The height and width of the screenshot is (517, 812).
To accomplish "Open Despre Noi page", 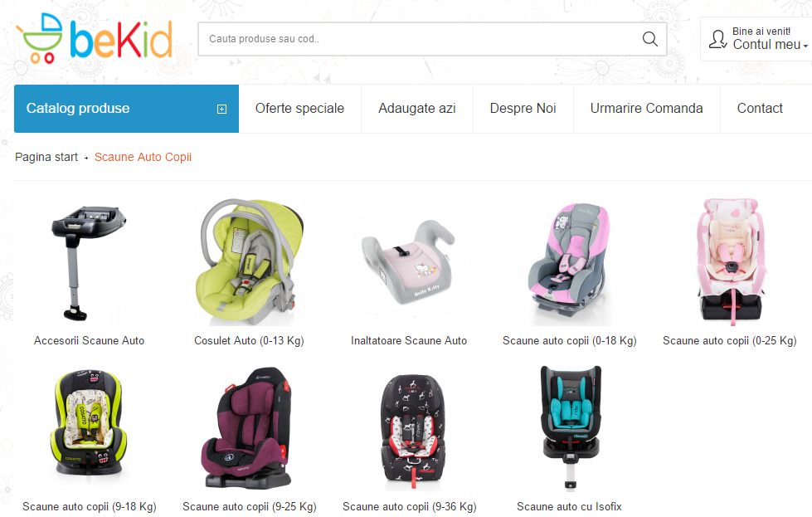I will click(x=523, y=108).
